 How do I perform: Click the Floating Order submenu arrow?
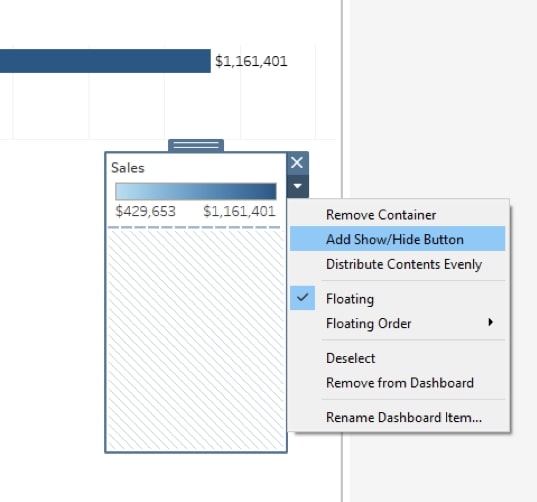point(490,322)
